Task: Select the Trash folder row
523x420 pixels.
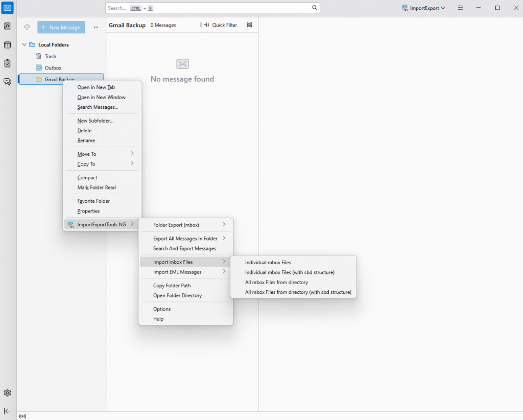Action: (x=61, y=56)
